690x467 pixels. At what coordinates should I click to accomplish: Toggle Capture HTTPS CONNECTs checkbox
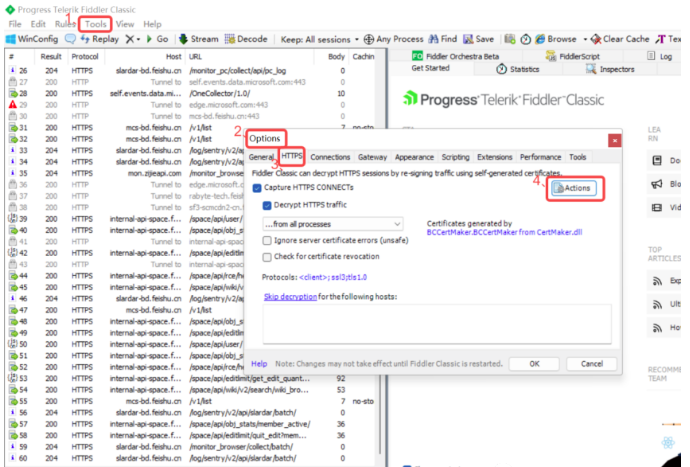(x=257, y=188)
